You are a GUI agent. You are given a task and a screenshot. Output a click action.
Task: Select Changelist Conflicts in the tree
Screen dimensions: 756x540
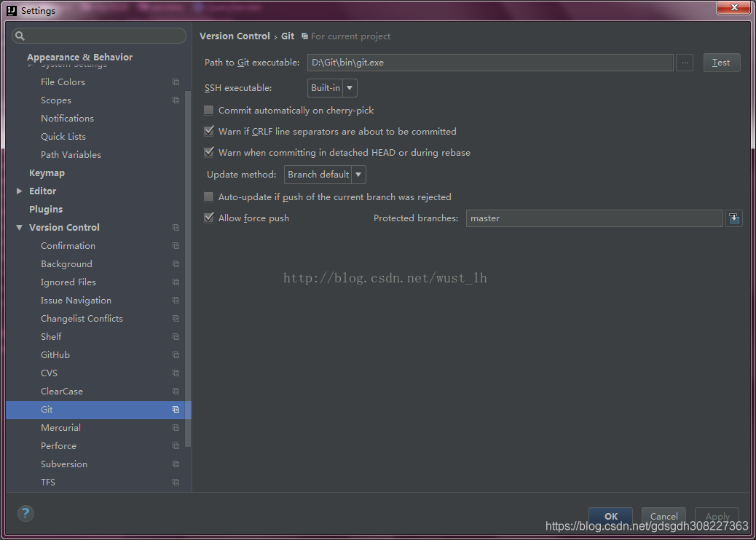pyautogui.click(x=82, y=319)
